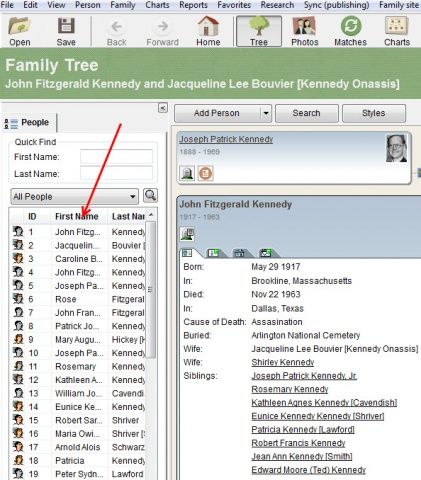
Task: Click the icon under John Fitzgerald Kennedy's dates
Action: tap(188, 234)
